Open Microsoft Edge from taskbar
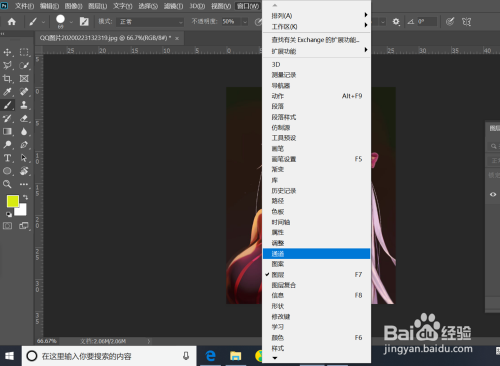 (210, 356)
